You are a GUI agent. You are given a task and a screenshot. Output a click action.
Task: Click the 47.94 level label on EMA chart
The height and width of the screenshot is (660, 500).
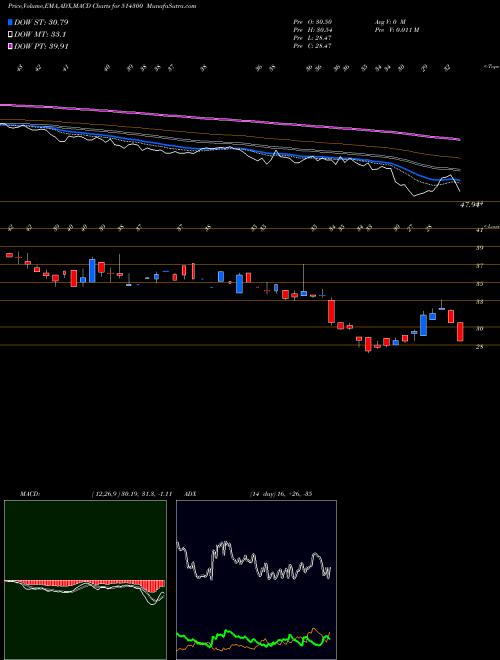471,205
